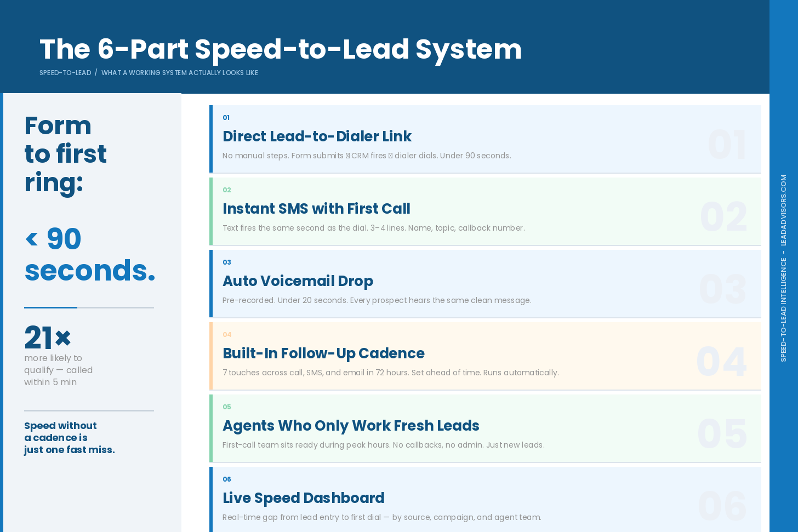
Task: Click the large watermark "04" numeral
Action: [x=722, y=361]
